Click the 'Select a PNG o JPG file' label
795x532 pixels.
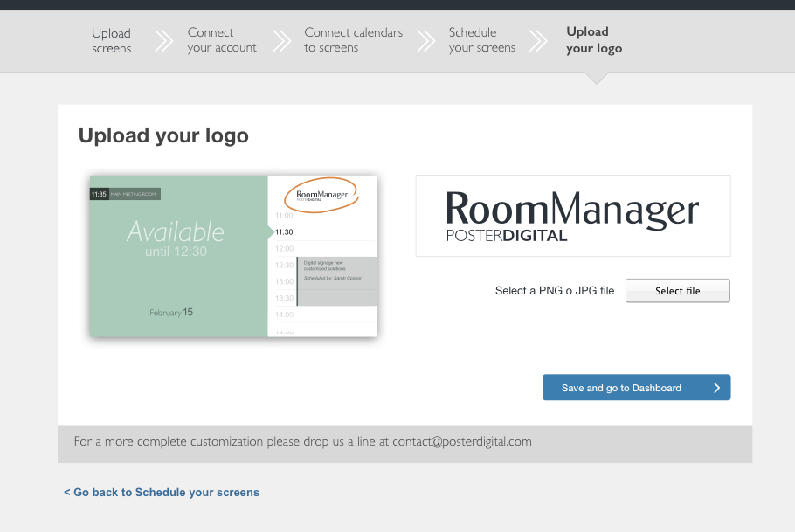(555, 291)
